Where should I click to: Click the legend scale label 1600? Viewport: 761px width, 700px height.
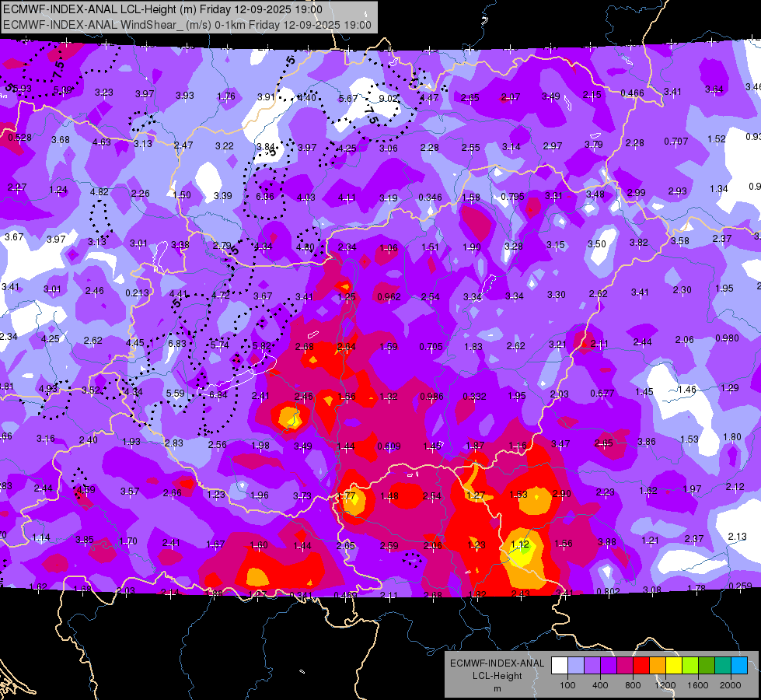[697, 685]
